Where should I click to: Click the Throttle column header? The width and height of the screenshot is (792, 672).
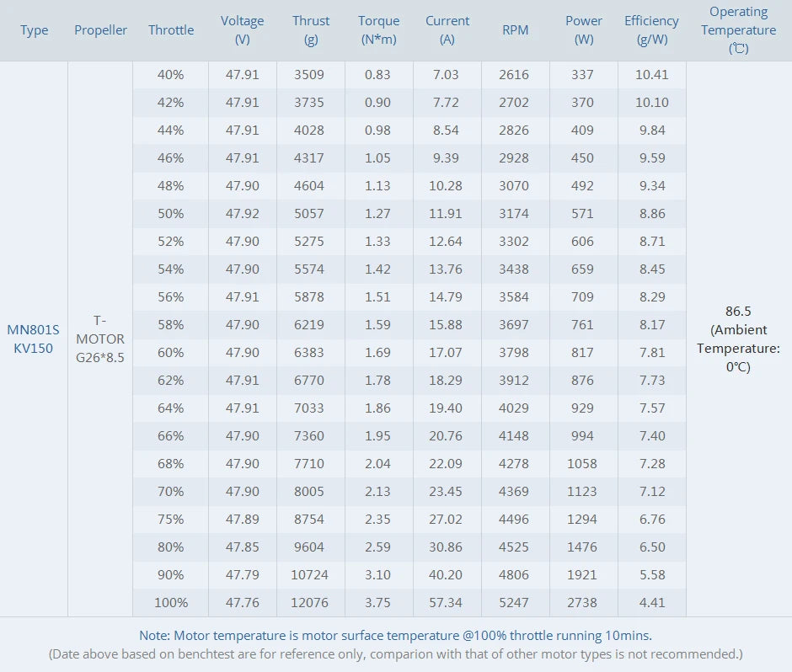point(171,30)
